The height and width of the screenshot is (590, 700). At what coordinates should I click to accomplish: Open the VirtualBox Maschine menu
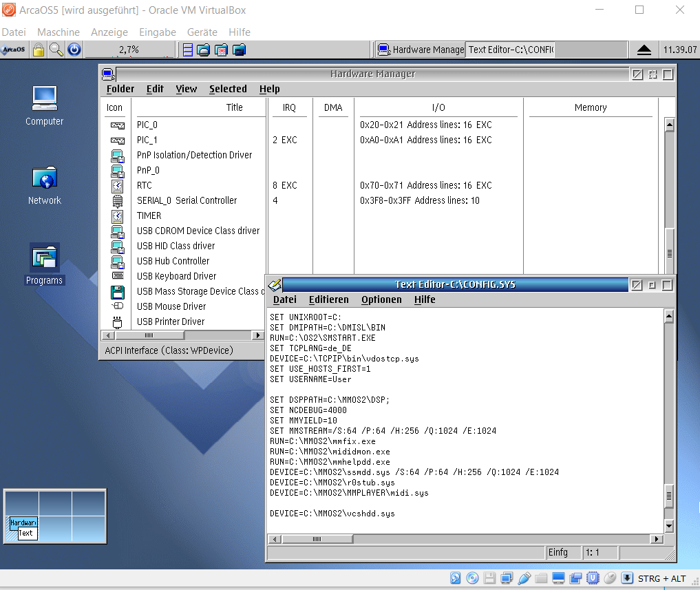[x=59, y=32]
